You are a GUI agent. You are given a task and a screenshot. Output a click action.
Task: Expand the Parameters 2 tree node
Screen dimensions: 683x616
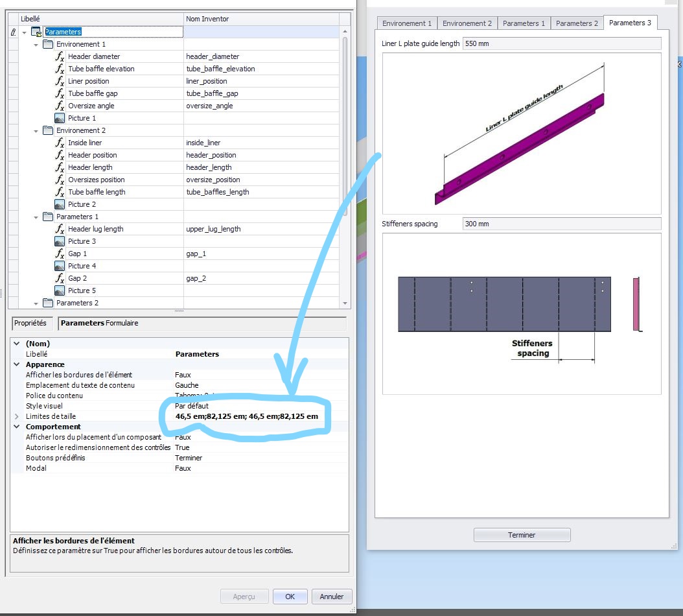[37, 303]
